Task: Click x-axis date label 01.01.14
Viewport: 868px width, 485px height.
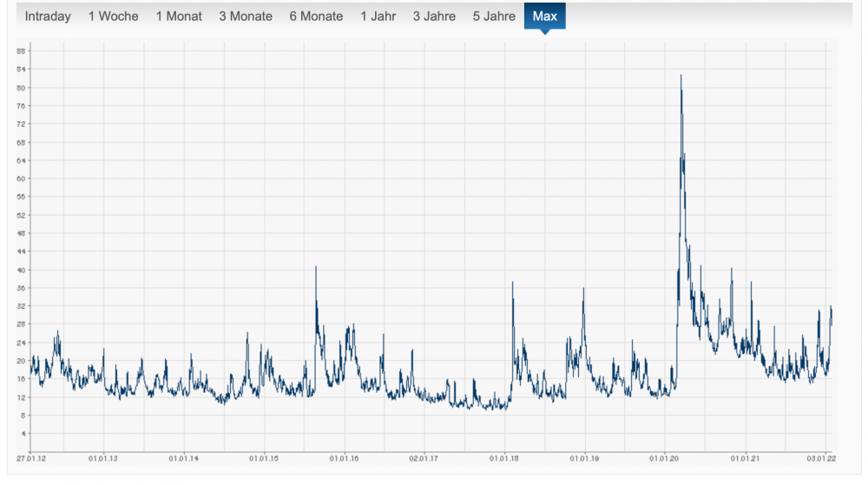Action: (184, 458)
